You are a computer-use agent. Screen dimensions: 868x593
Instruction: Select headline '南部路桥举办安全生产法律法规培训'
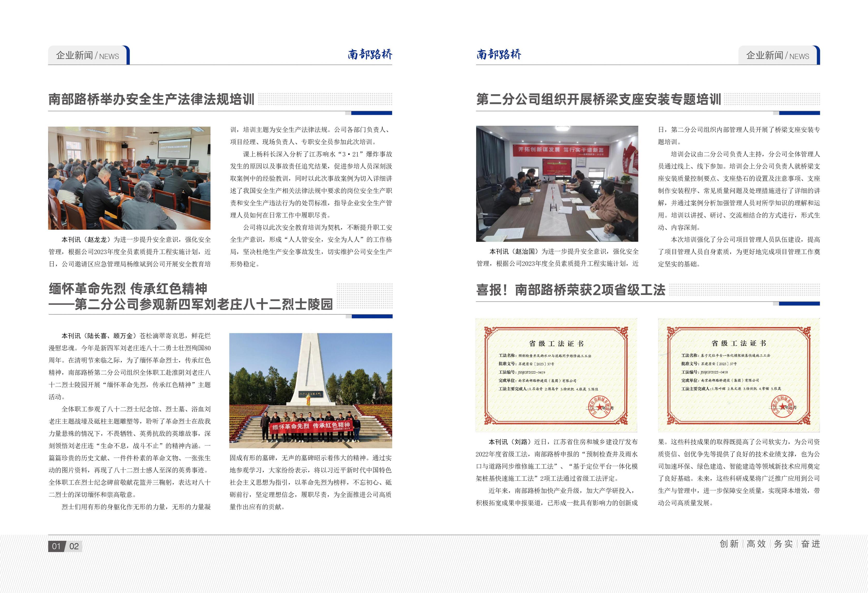[151, 99]
